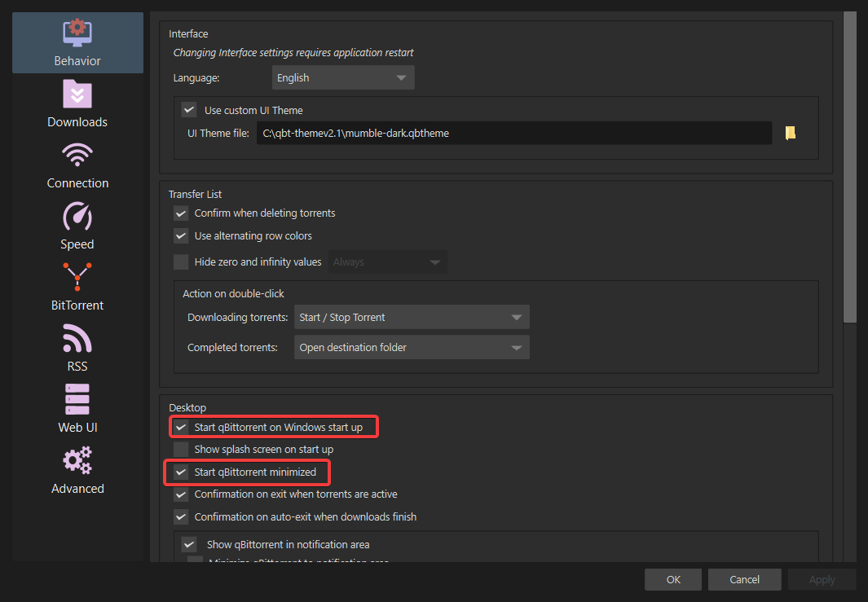Select the Speed tab label

pyautogui.click(x=77, y=244)
